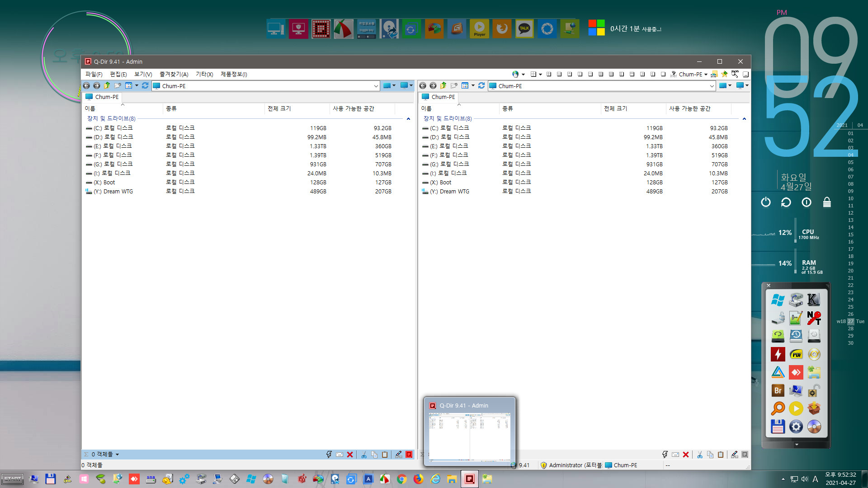This screenshot has width=868, height=488.
Task: Select the four vertical columns layout icon
Action: coord(601,74)
